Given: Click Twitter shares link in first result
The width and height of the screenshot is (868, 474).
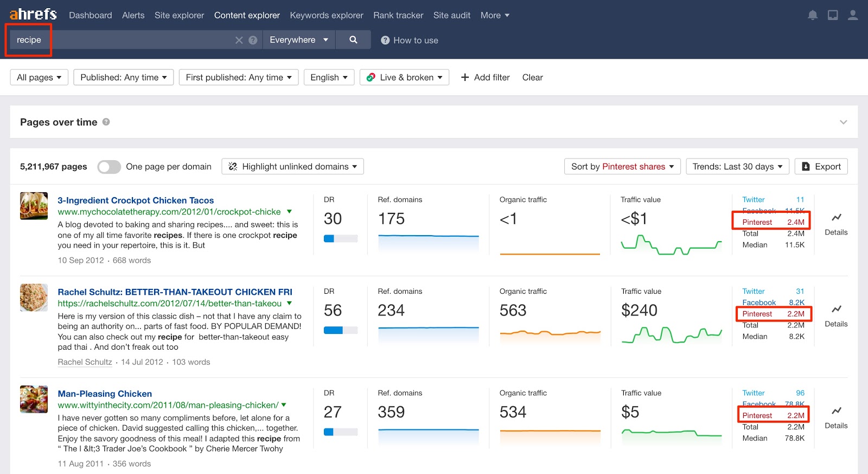Looking at the screenshot, I should coord(754,200).
